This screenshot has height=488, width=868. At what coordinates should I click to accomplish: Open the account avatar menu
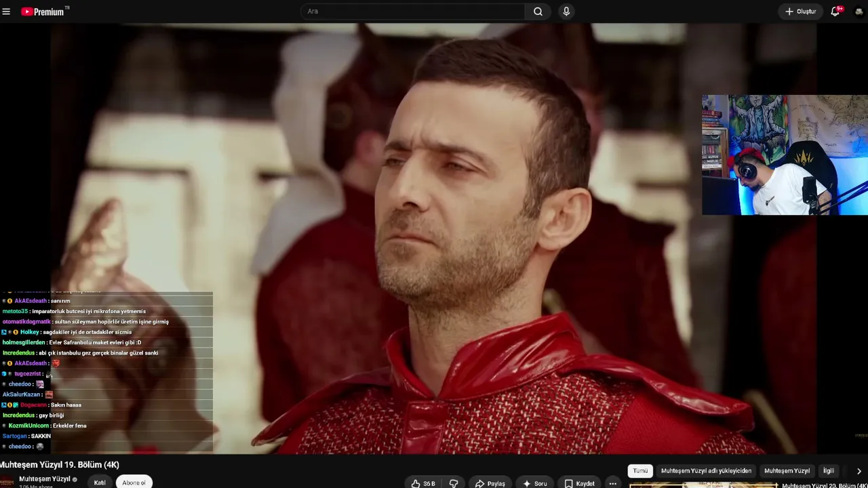pyautogui.click(x=859, y=12)
